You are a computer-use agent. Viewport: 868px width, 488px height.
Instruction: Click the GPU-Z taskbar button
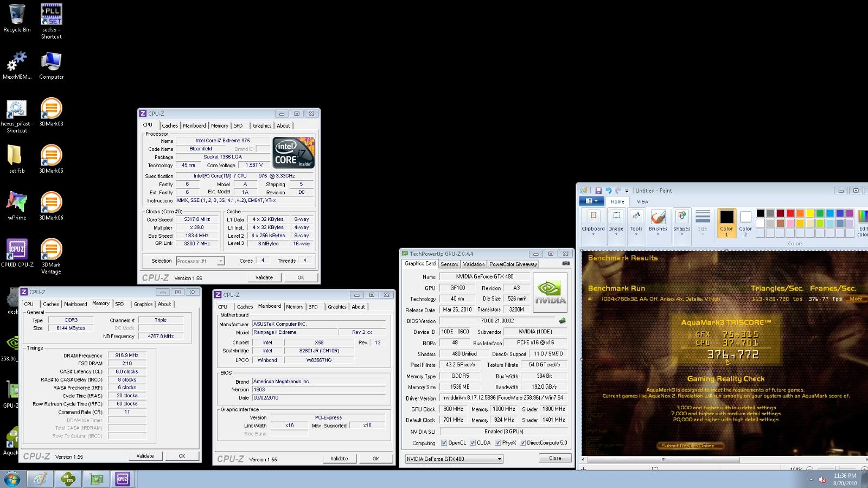point(97,479)
